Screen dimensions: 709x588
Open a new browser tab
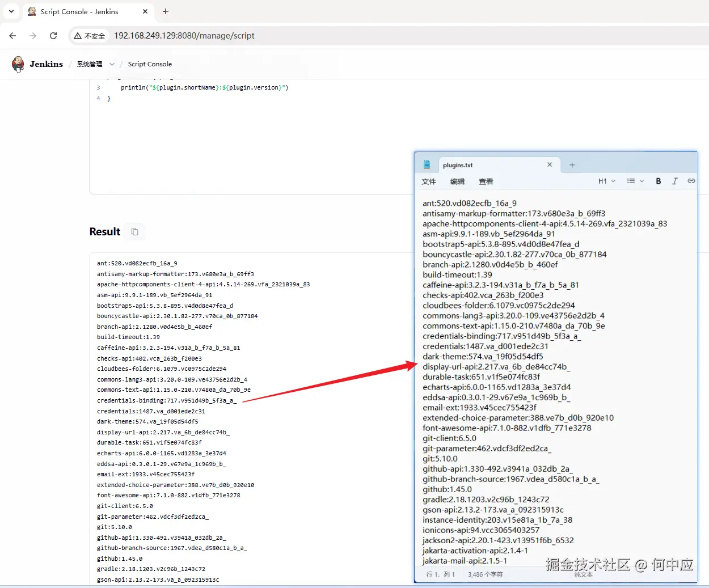[166, 11]
